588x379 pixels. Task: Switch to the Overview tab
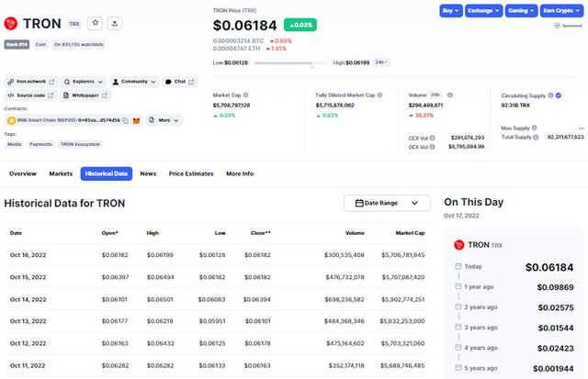click(23, 173)
